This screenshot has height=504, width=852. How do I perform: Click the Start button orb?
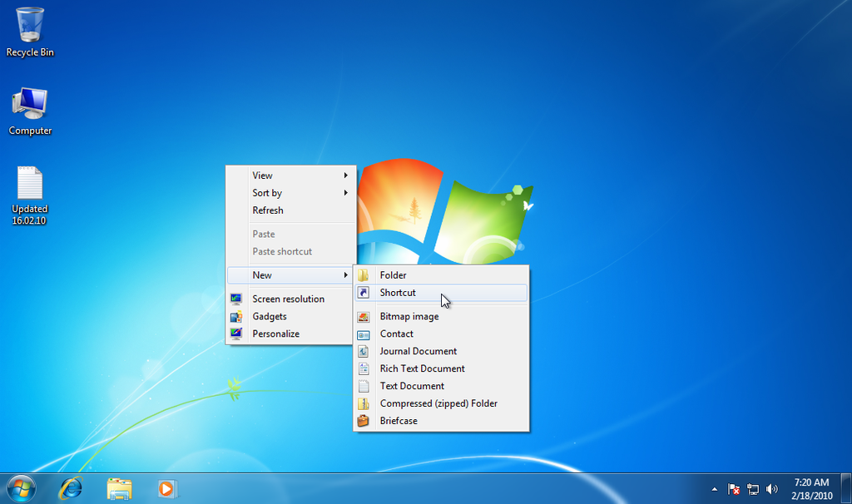click(21, 488)
